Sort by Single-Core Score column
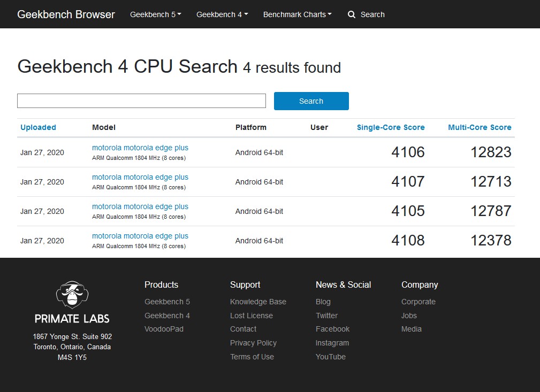This screenshot has width=540, height=392. [x=391, y=127]
